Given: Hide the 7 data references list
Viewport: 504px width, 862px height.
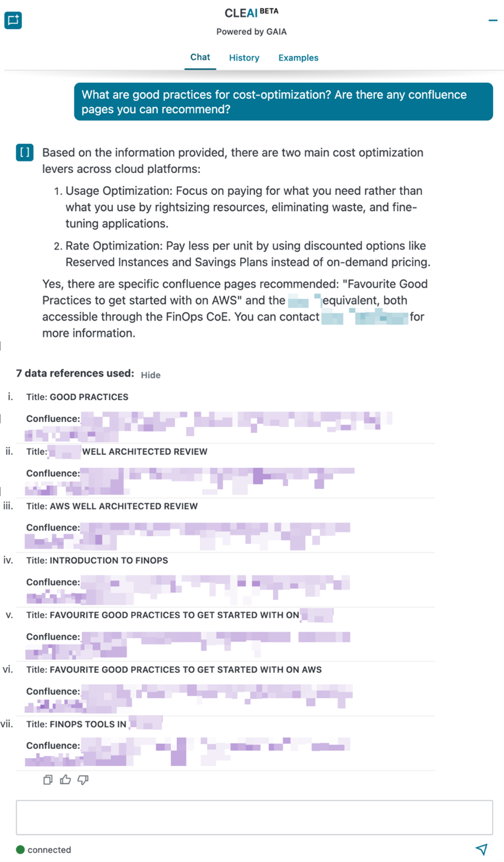Looking at the screenshot, I should pos(150,375).
